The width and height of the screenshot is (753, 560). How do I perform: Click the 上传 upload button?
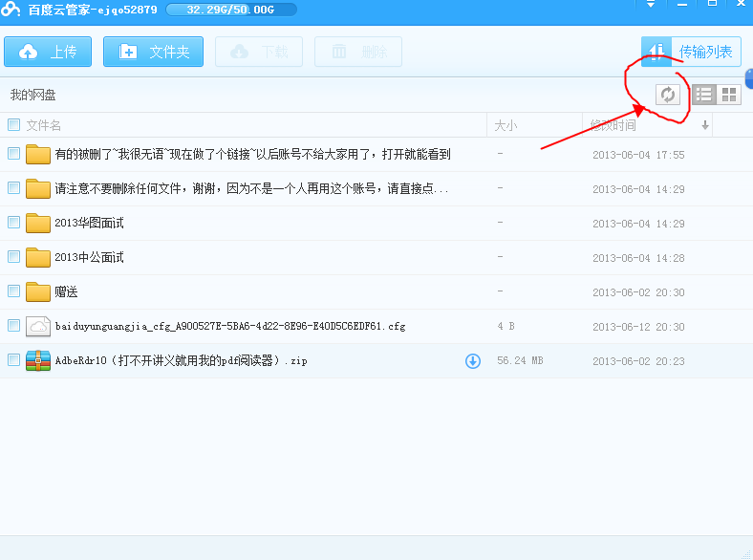(x=48, y=52)
